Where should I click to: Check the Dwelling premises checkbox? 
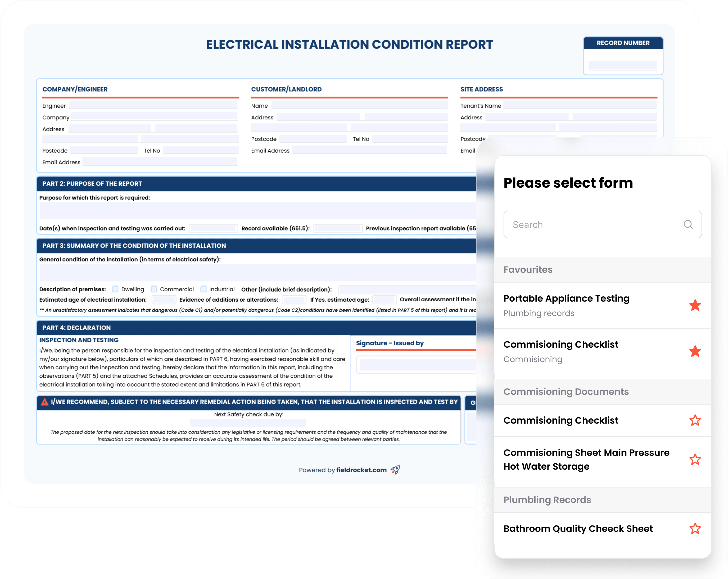(115, 289)
